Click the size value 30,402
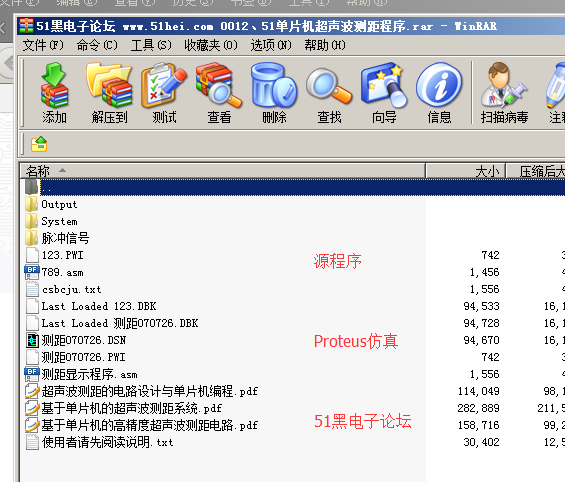The width and height of the screenshot is (565, 482). click(x=481, y=442)
